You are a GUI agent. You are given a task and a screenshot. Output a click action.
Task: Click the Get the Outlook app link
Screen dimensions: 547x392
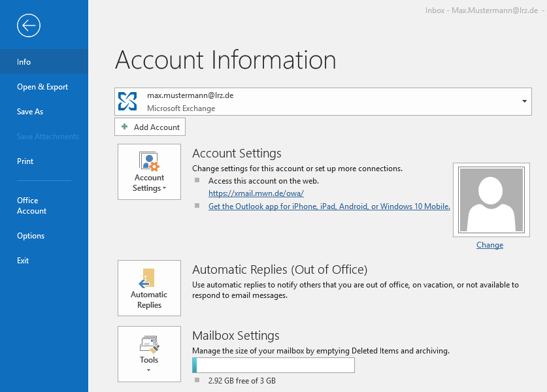click(x=329, y=206)
